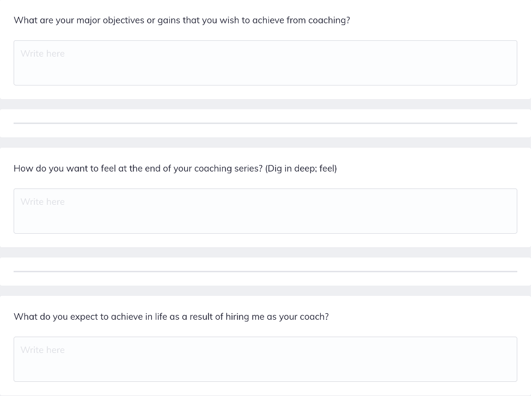Click the question about major objectives or gains
The height and width of the screenshot is (396, 532).
tap(181, 20)
